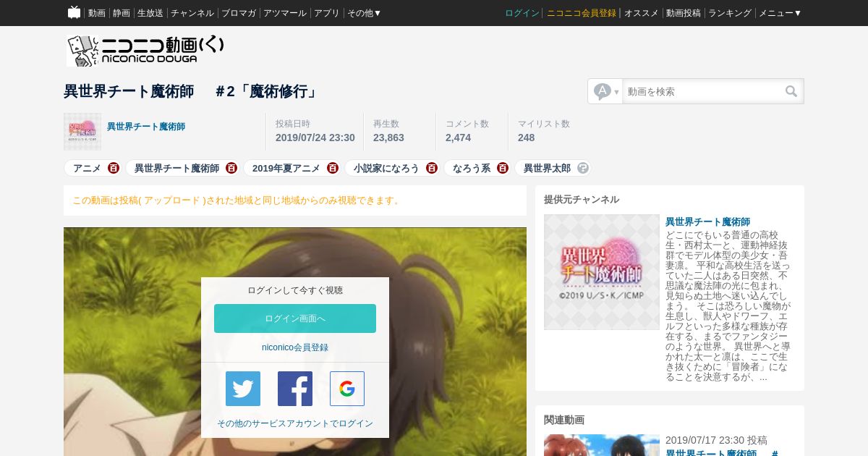This screenshot has height=456, width=868.
Task: Open 異世界チート魔術師 link in 提供元チャンネル panel
Action: 707,221
